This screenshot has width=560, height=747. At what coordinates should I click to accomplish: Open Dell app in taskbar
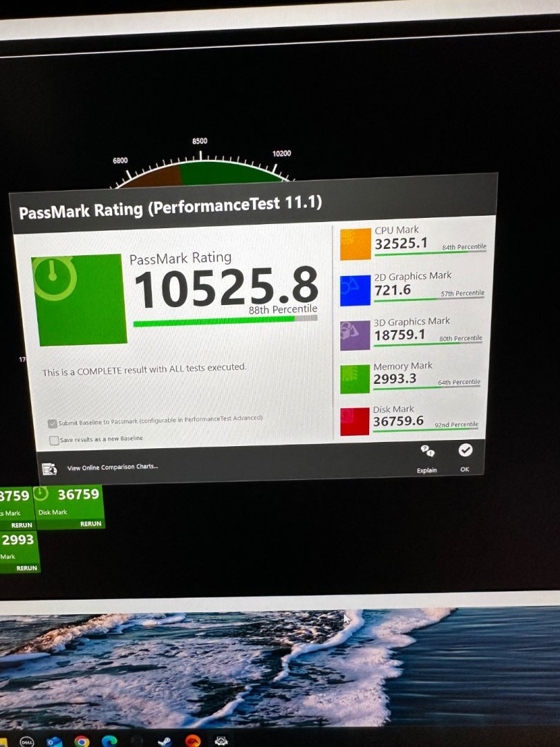pos(27,741)
